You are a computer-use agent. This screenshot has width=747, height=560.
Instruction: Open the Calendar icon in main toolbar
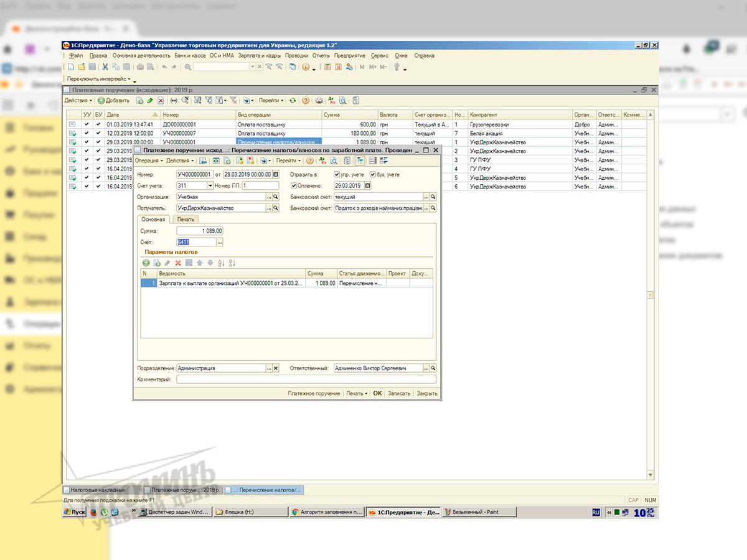point(338,67)
